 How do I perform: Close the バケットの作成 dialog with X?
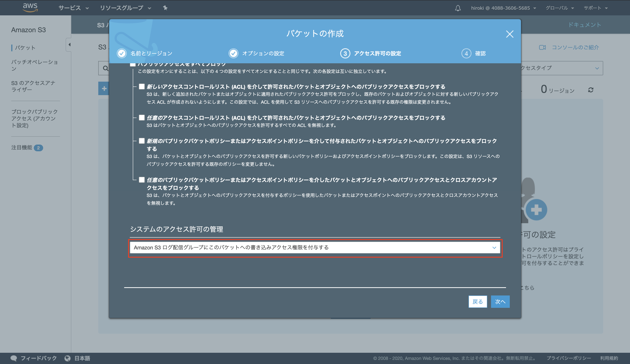[510, 34]
